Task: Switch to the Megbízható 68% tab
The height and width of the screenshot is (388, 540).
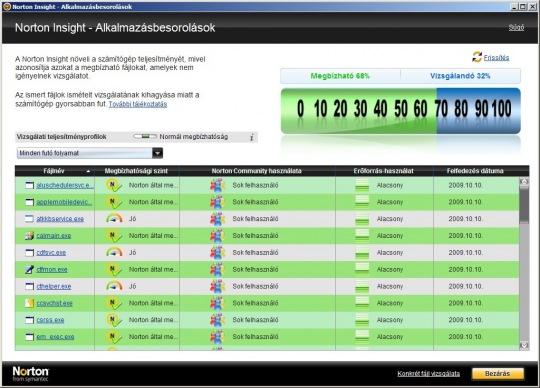Action: (340, 76)
